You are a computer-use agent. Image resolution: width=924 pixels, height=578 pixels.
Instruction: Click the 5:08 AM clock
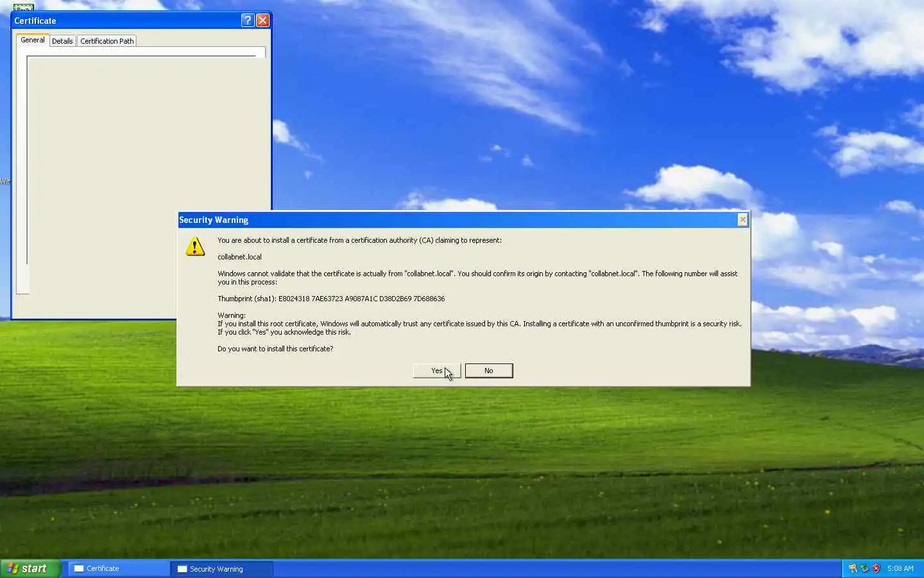pyautogui.click(x=900, y=568)
